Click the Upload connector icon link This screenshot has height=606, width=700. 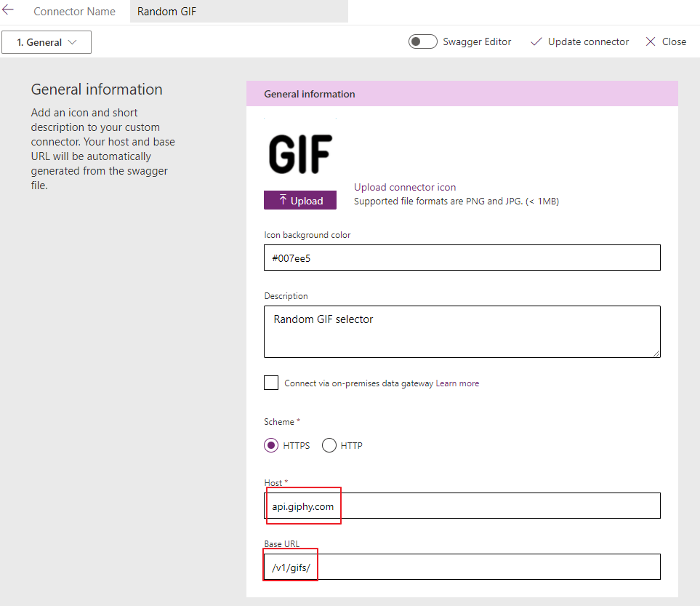[405, 187]
